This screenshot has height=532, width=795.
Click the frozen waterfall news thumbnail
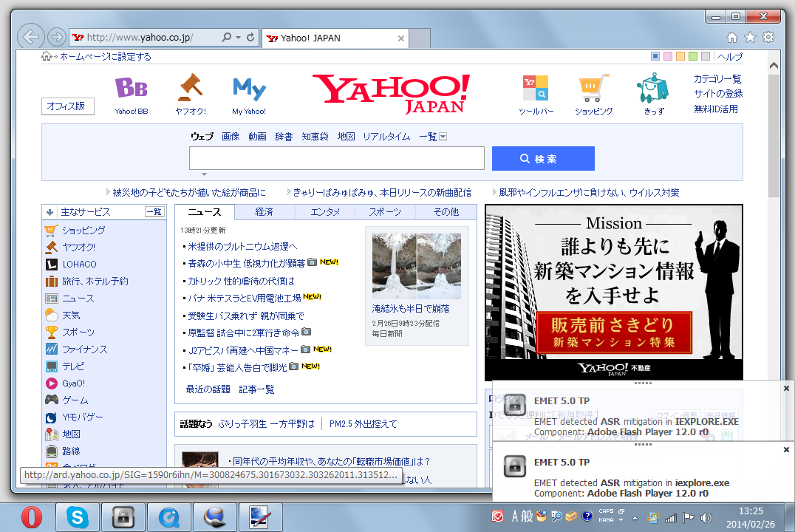pos(416,266)
